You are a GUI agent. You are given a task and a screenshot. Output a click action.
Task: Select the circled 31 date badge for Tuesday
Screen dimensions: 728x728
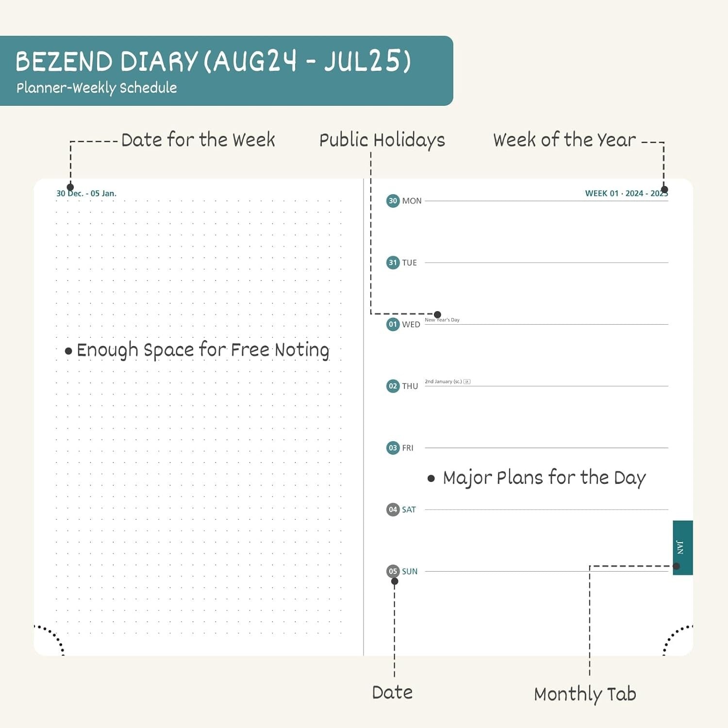(393, 263)
